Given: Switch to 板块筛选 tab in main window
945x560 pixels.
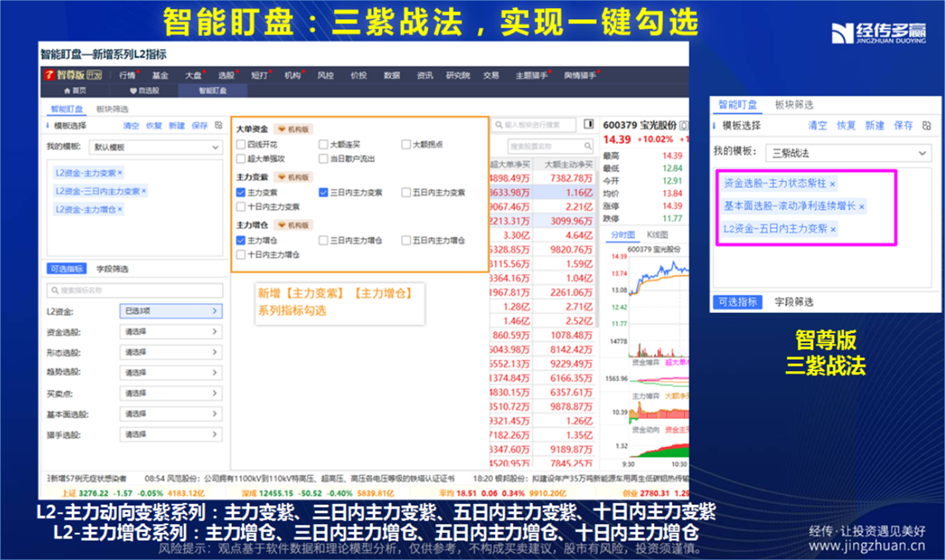Looking at the screenshot, I should [x=112, y=109].
